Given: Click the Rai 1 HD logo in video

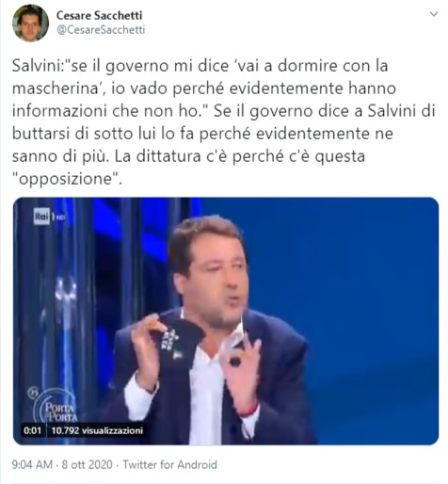Looking at the screenshot, I should [49, 217].
